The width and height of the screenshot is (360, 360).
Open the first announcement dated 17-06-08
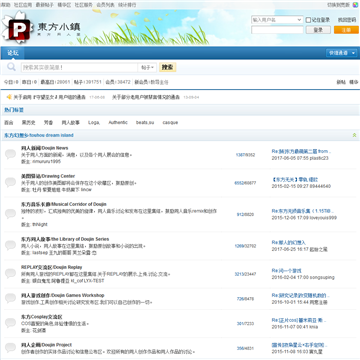pyautogui.click(x=50, y=97)
